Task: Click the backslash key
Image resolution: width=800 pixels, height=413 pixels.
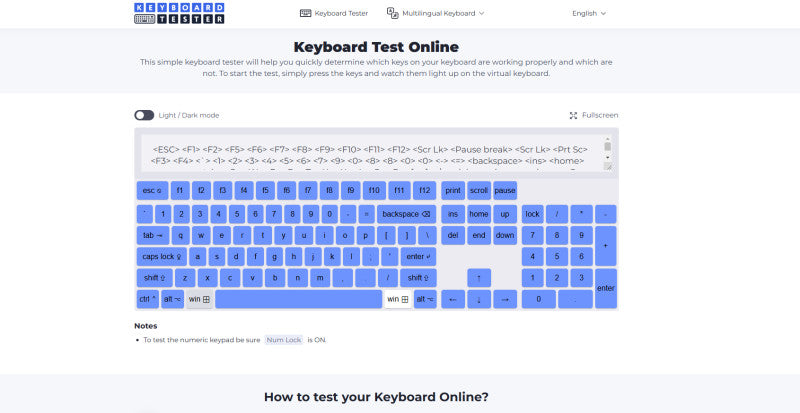Action: click(427, 235)
